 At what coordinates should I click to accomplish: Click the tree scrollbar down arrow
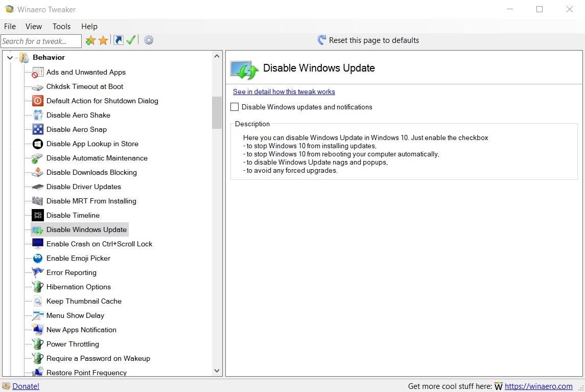pos(217,371)
